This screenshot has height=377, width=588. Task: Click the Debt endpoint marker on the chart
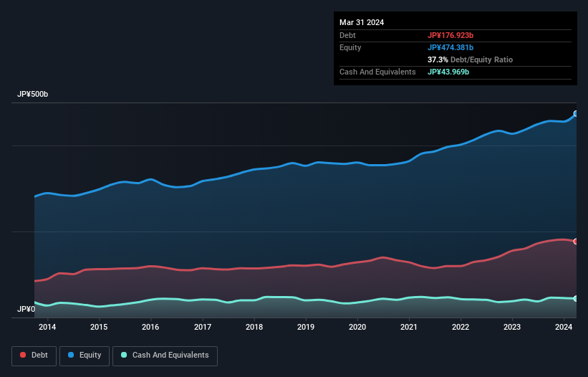coord(576,242)
